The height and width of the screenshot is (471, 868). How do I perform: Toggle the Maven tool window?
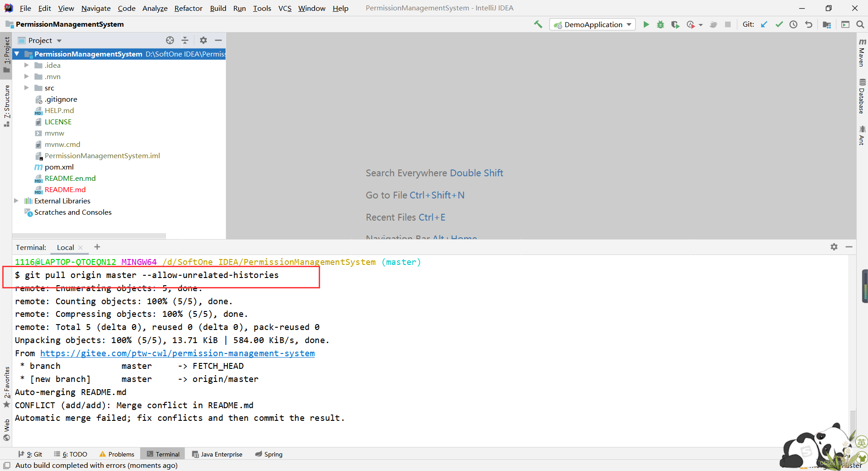pos(862,52)
